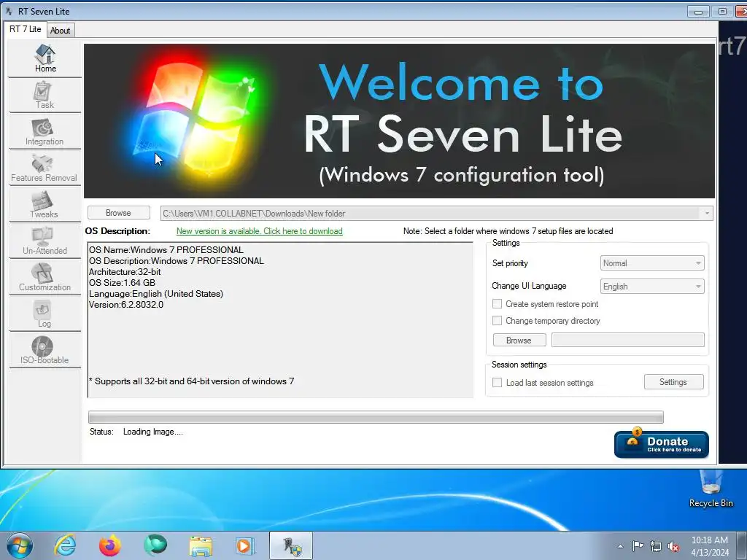
Task: Click the Version:6.2.8032.0 line
Action: (126, 305)
